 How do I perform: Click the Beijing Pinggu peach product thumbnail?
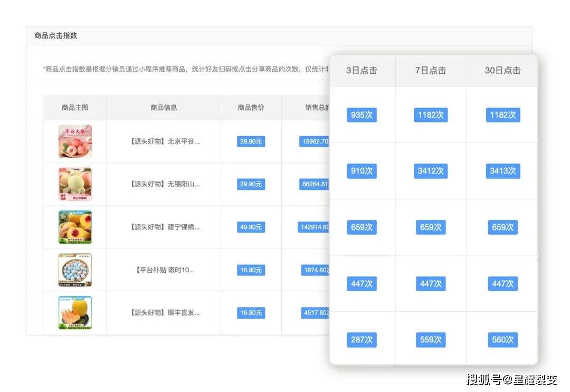tap(75, 141)
